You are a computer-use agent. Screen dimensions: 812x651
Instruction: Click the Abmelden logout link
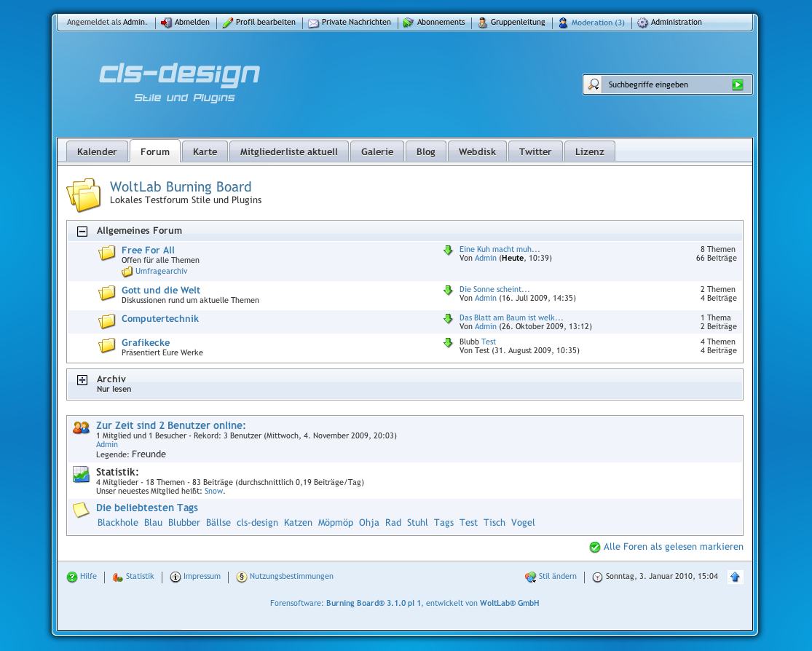[x=192, y=23]
